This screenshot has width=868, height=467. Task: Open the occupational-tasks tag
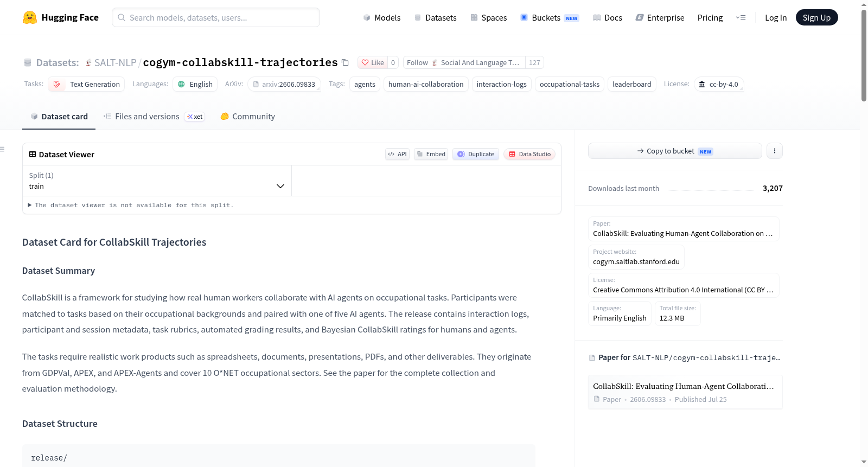[570, 84]
